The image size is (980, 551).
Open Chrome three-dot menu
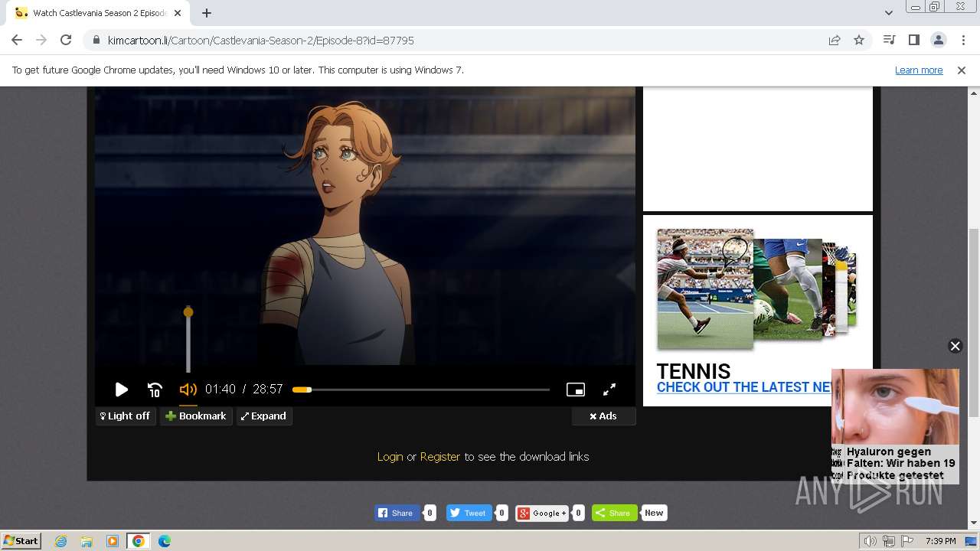962,41
